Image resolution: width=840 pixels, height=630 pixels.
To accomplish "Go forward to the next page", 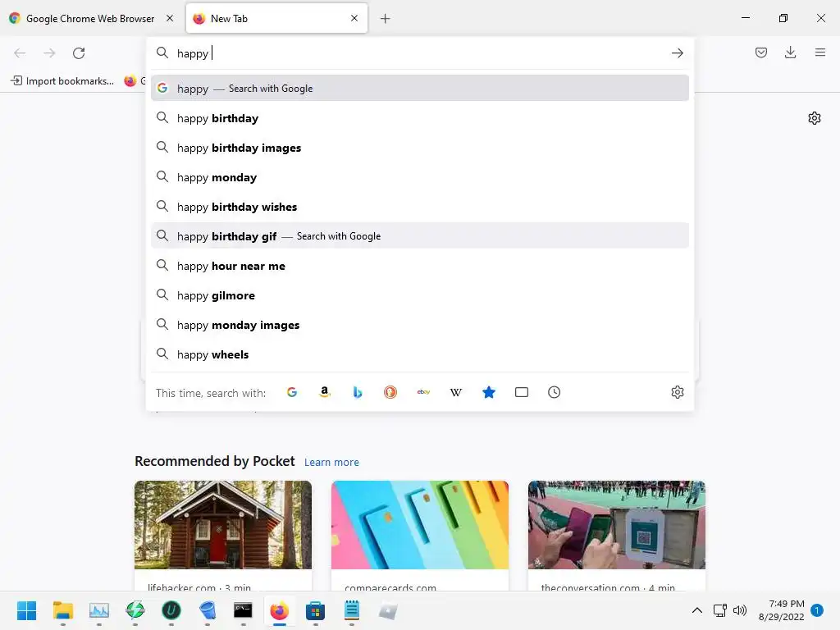I will click(x=49, y=53).
